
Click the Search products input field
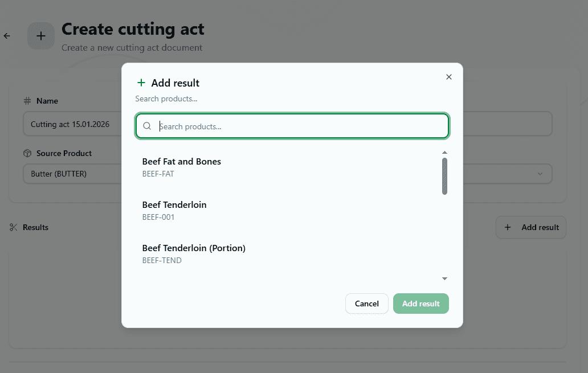(292, 125)
